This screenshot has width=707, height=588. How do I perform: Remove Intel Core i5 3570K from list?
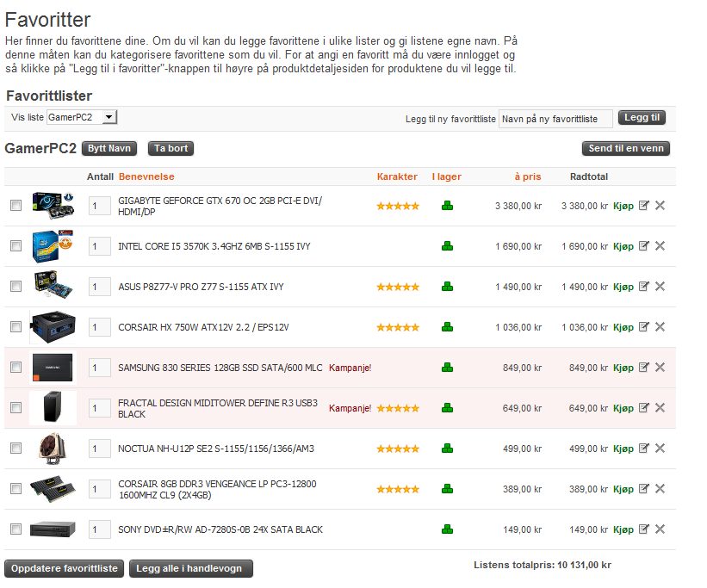tap(660, 245)
